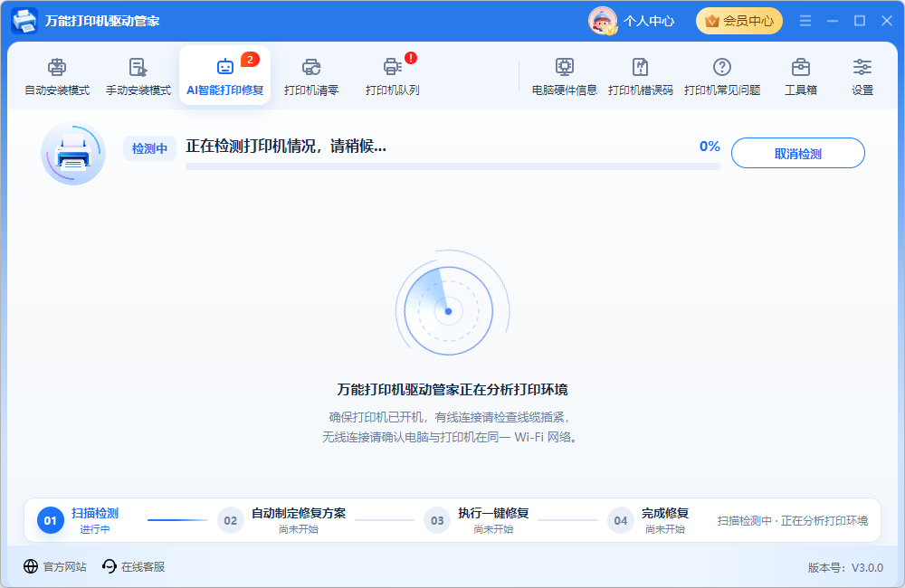Maximize the window
This screenshot has height=588, width=905.
tap(860, 21)
